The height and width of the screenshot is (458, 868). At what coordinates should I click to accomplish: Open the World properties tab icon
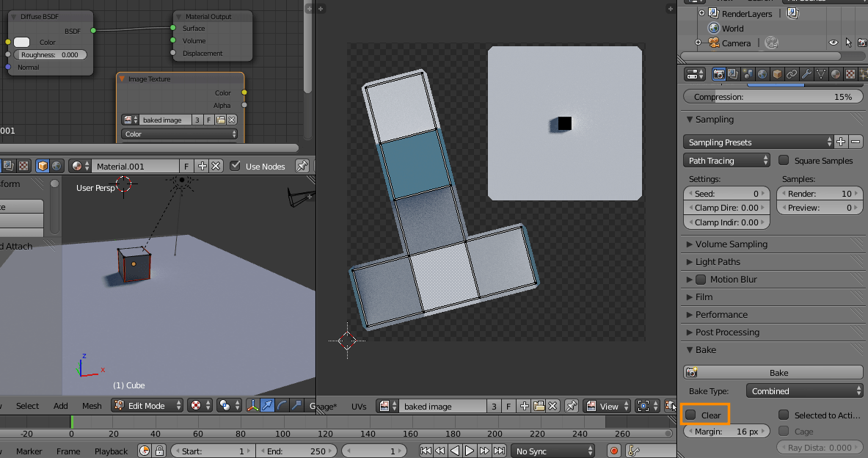pos(762,74)
